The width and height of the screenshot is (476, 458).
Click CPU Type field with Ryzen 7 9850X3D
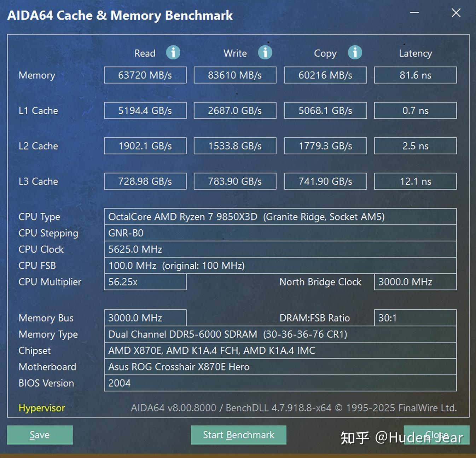click(280, 217)
